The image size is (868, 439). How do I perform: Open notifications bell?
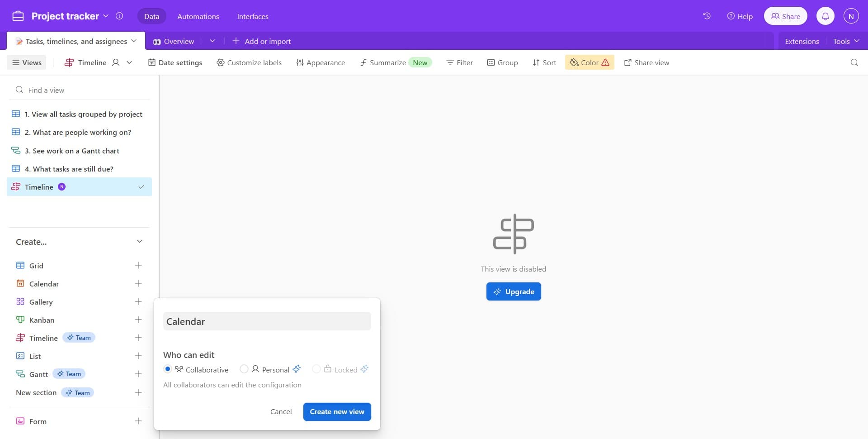(x=826, y=15)
